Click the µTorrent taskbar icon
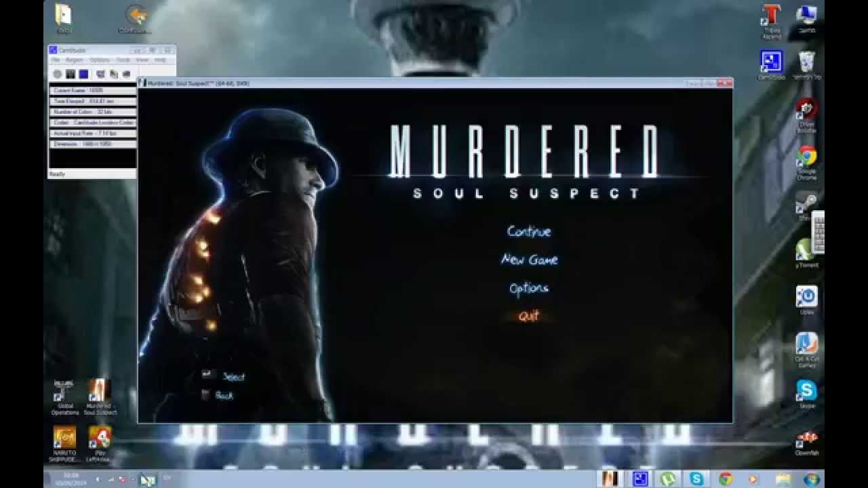 pos(668,479)
